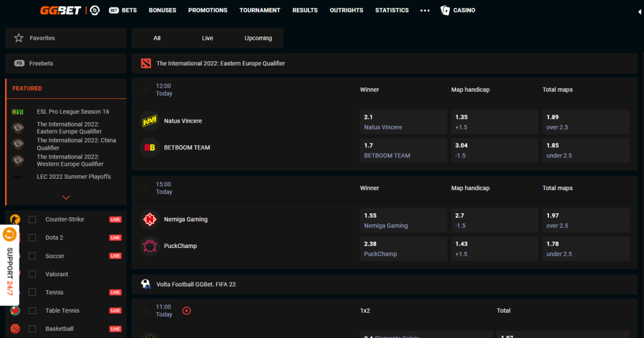
Task: Open the Bonuses menu
Action: 163,10
